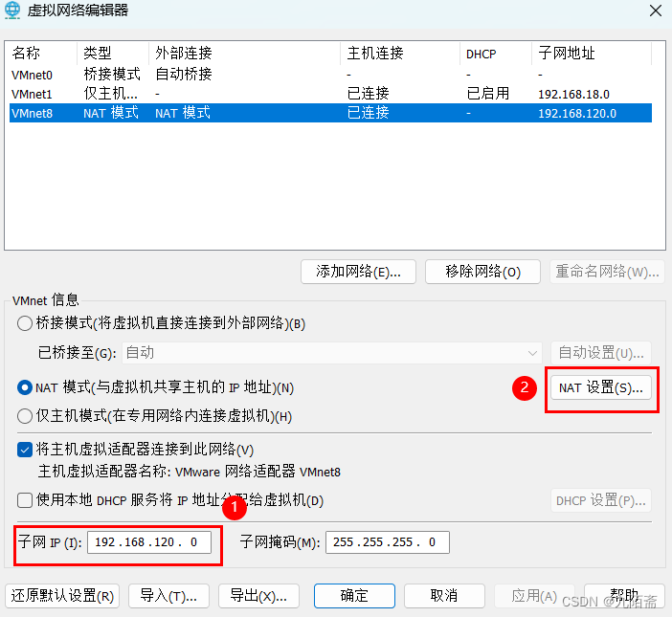Select the 桥接模式 radio button

(x=25, y=323)
